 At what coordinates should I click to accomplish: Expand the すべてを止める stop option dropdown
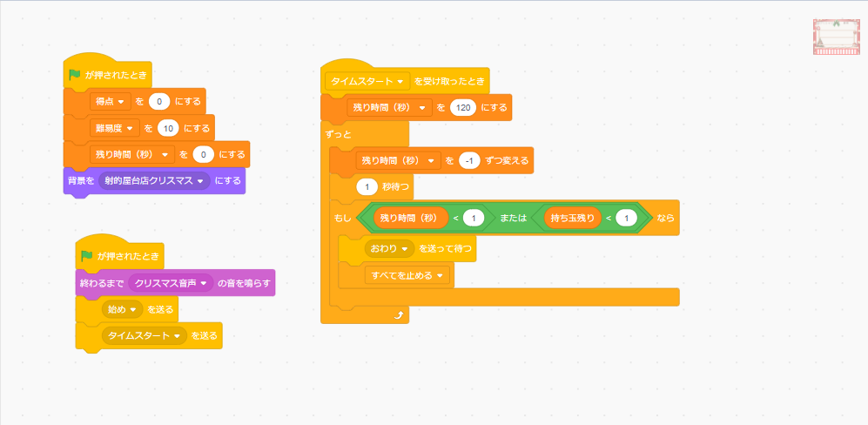(x=441, y=275)
